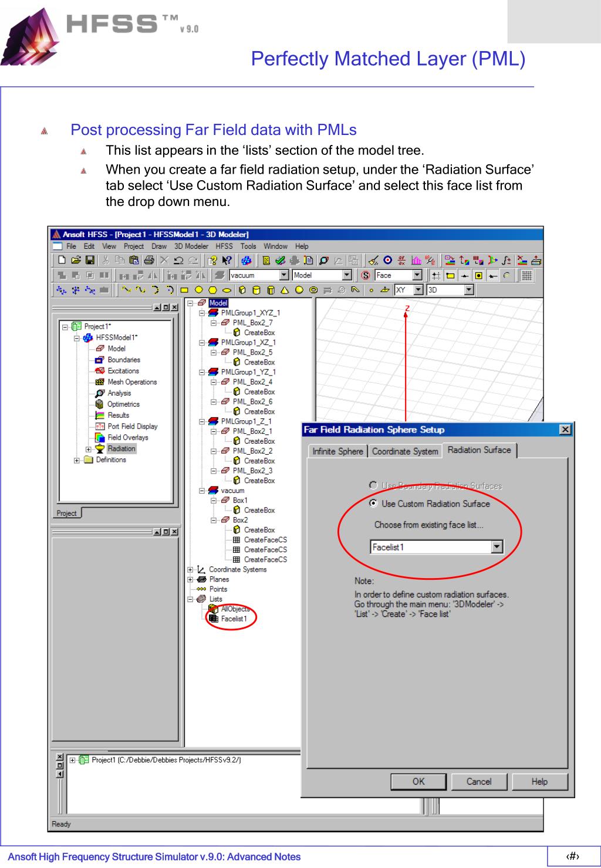Open the vacuum material dropdown
Viewport: 601px width, 868px height.
284,275
